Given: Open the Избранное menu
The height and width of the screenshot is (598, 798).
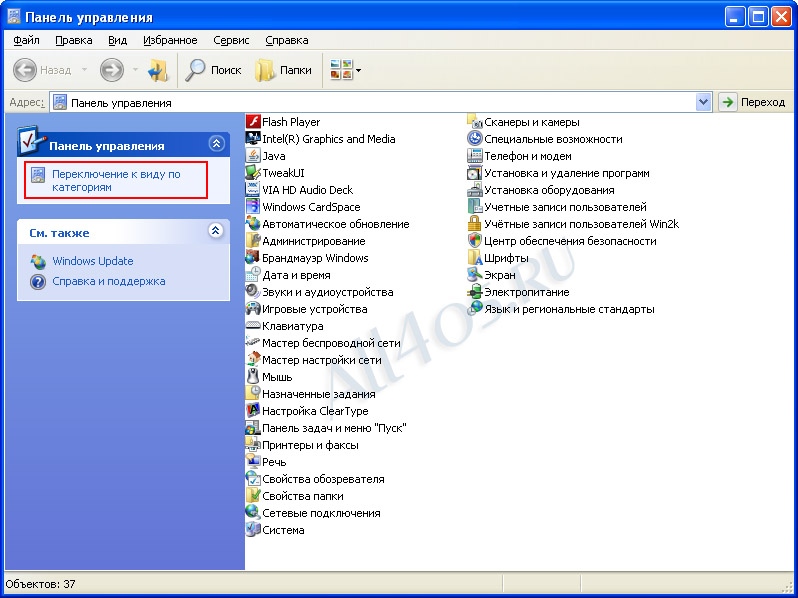Looking at the screenshot, I should [x=170, y=40].
